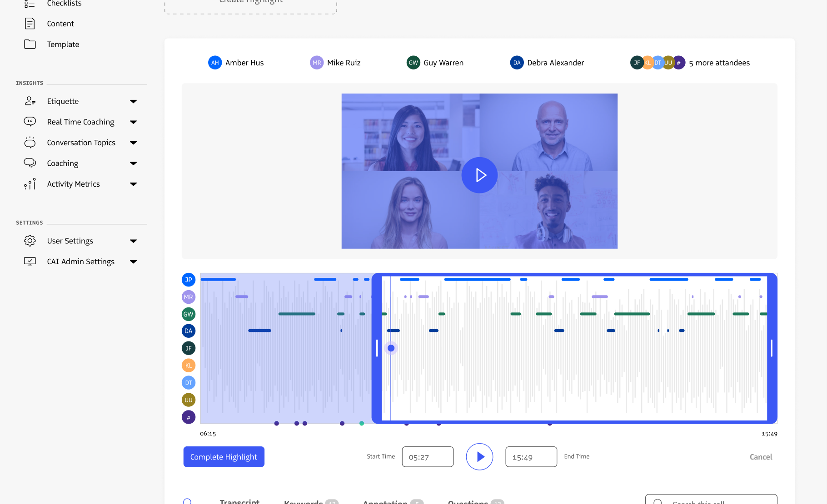The height and width of the screenshot is (504, 827).
Task: Click the Template folder icon
Action: pos(30,44)
